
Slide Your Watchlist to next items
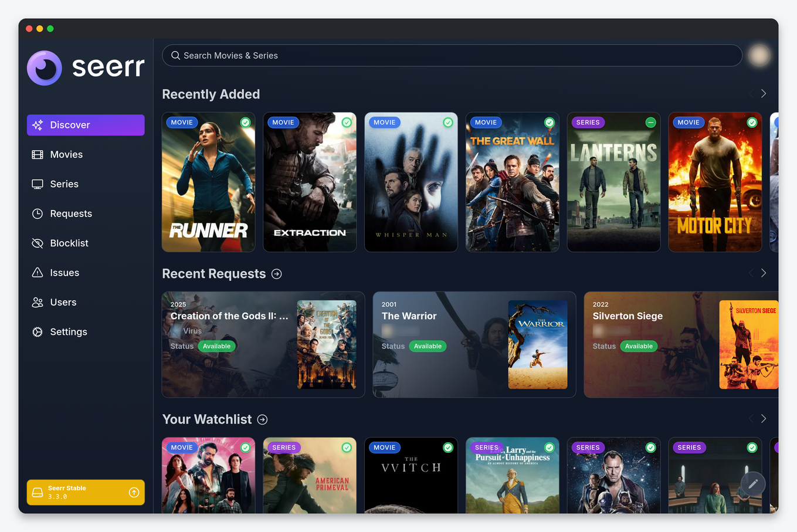(764, 419)
